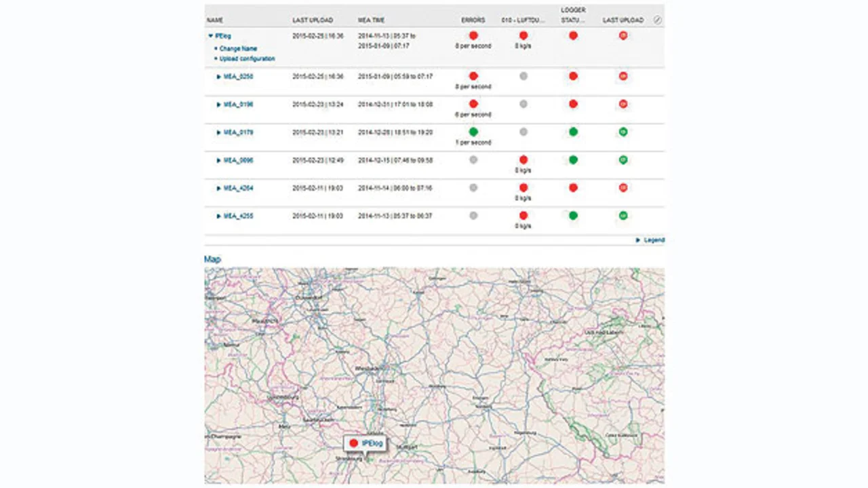This screenshot has height=488, width=868.
Task: Expand the MEA_0250 row
Action: click(219, 77)
